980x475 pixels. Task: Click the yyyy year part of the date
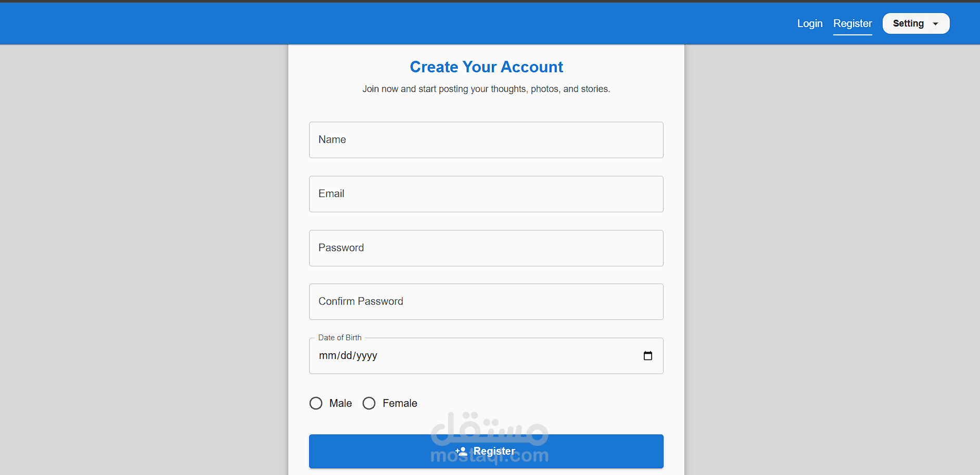tap(367, 356)
